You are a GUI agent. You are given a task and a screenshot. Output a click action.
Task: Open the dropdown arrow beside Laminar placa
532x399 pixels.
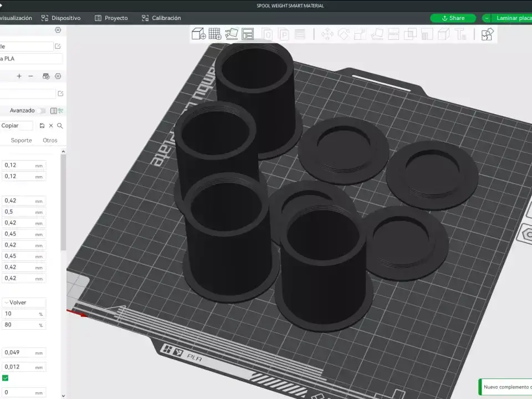tap(487, 18)
